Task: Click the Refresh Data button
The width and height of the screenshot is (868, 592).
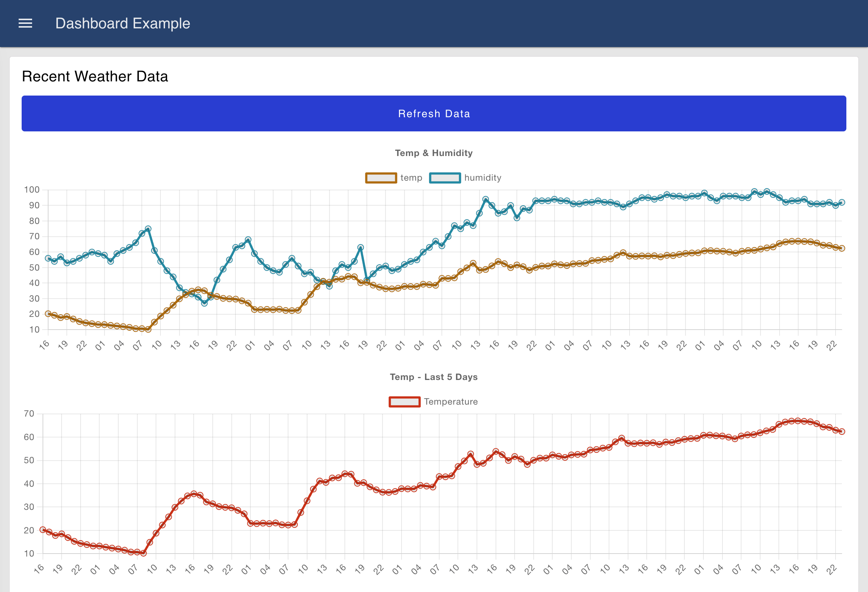Action: coord(434,113)
